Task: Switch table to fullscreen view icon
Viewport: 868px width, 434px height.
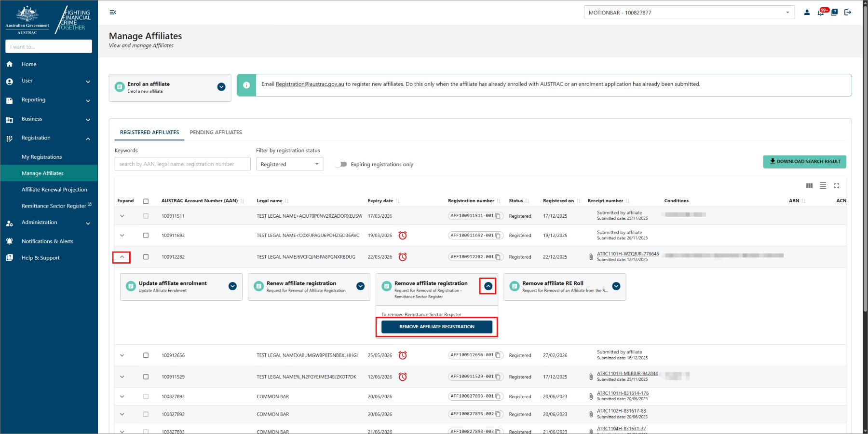Action: click(x=837, y=186)
